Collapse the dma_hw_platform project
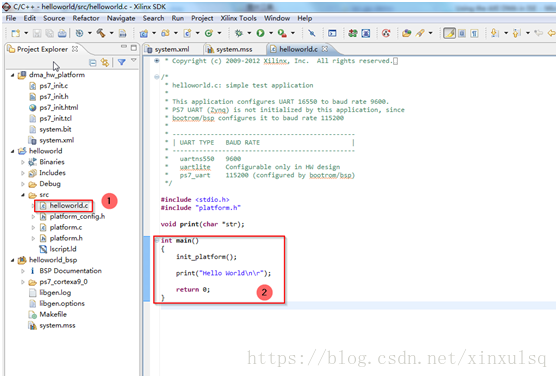Viewport: 558px width, 378px height. [x=13, y=75]
